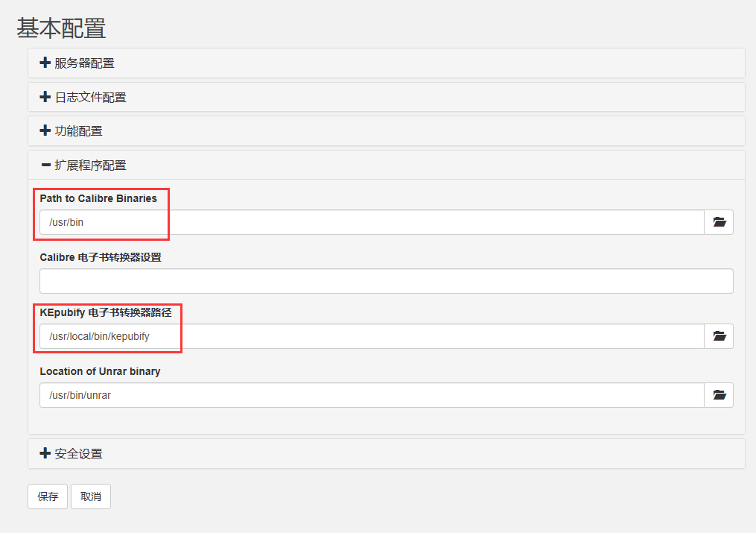Expand the 日志文件配置 section
The width and height of the screenshot is (756, 533).
coord(90,97)
